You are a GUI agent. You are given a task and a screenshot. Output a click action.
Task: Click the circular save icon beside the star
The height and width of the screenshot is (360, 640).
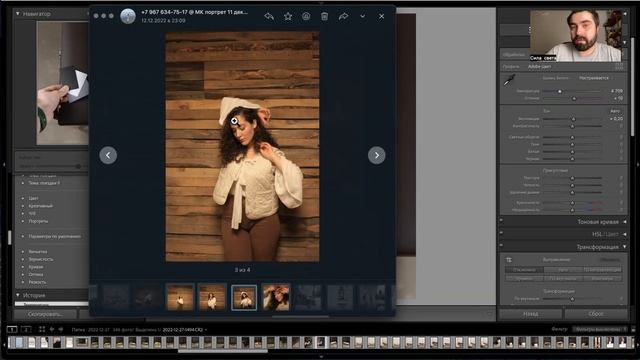(306, 16)
